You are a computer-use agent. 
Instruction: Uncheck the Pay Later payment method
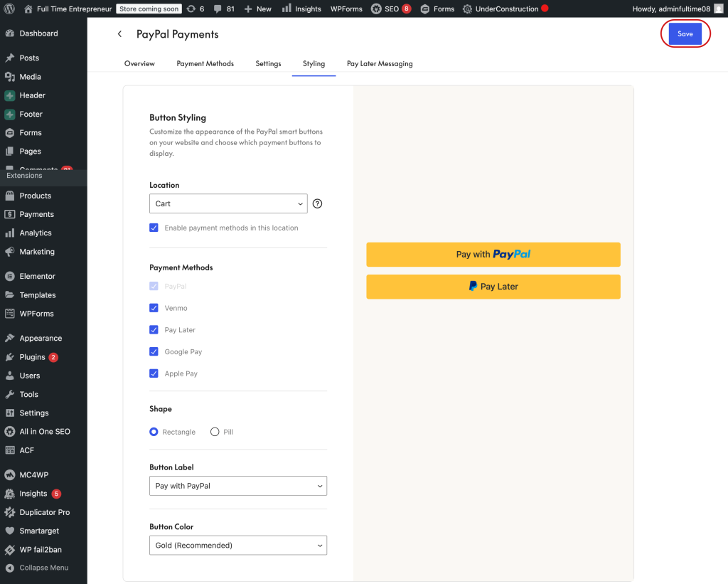click(154, 330)
